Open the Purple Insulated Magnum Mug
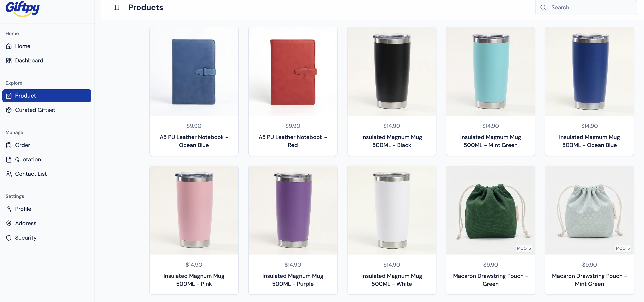 click(x=293, y=230)
